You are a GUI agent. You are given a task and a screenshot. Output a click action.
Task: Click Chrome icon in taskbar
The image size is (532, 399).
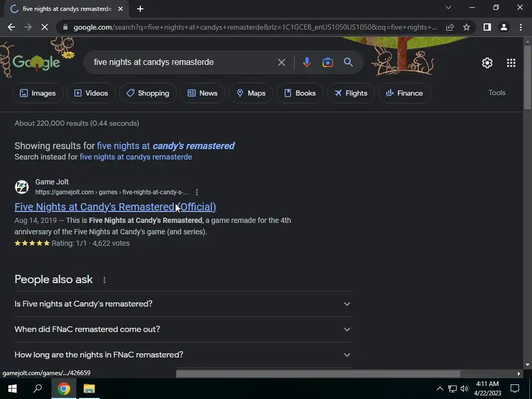64,389
